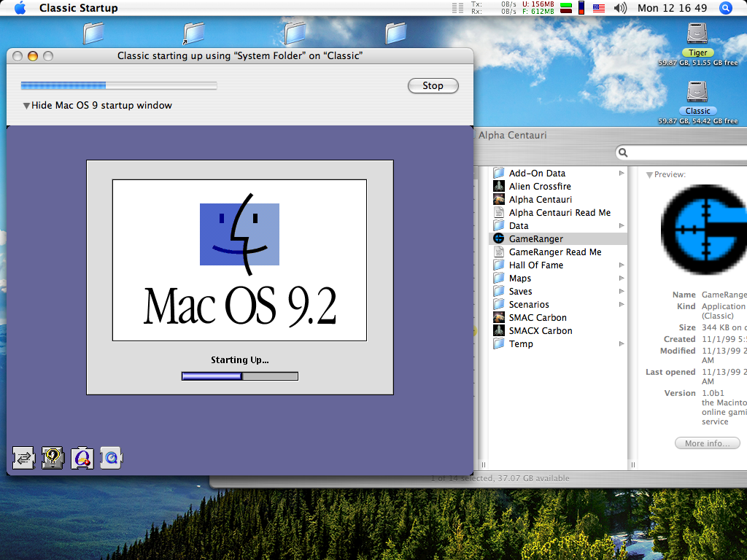Select the Tiger hard drive icon
747x560 pixels.
(697, 34)
